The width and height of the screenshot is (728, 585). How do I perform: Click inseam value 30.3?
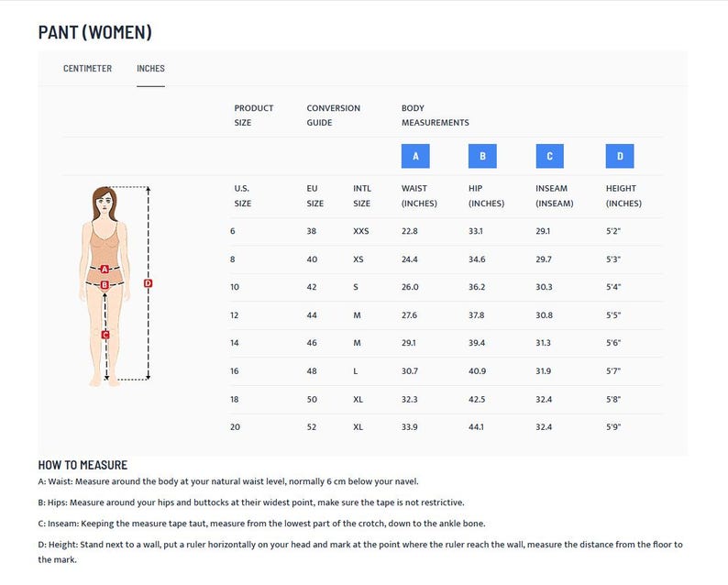pyautogui.click(x=544, y=287)
